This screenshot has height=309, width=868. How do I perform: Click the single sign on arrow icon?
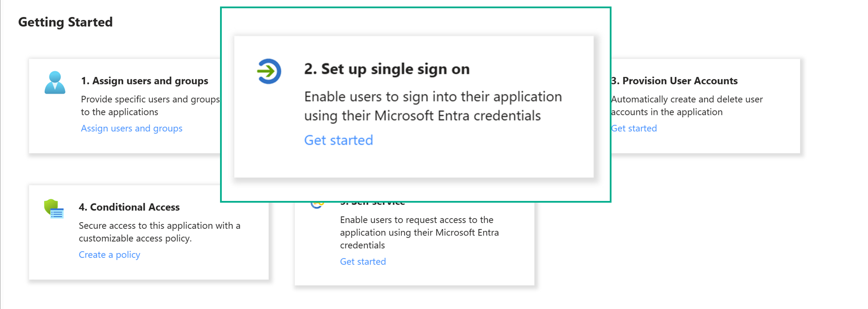[x=269, y=72]
